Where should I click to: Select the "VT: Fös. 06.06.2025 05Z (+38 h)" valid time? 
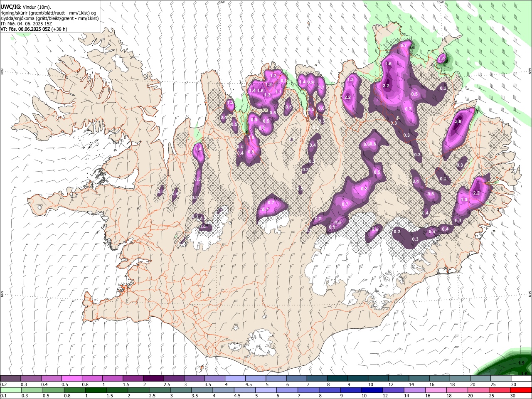pyautogui.click(x=34, y=29)
